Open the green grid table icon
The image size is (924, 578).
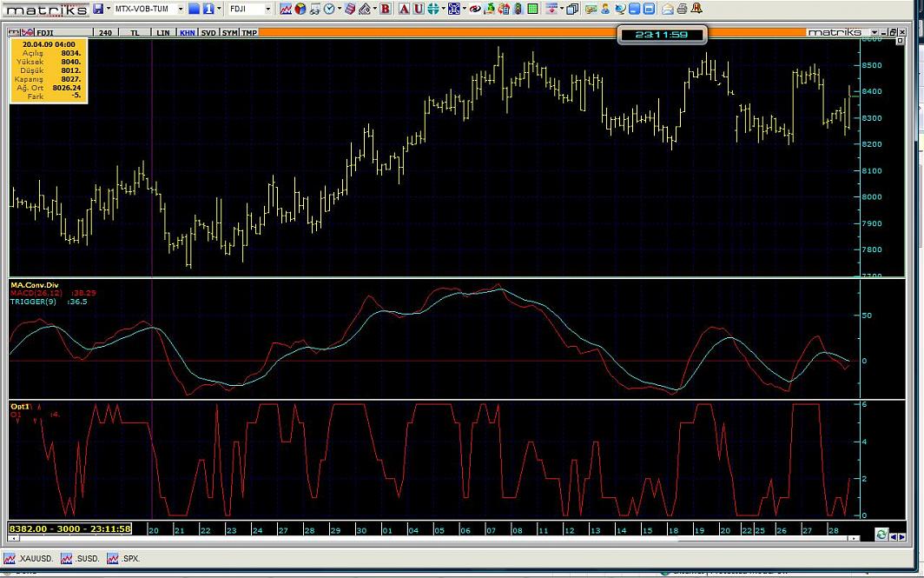tap(533, 9)
